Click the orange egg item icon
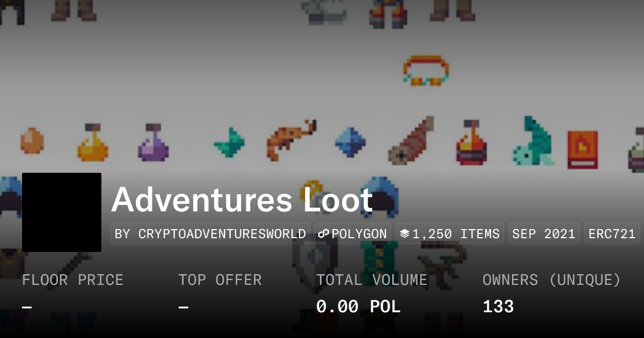644x338 pixels. point(32,141)
